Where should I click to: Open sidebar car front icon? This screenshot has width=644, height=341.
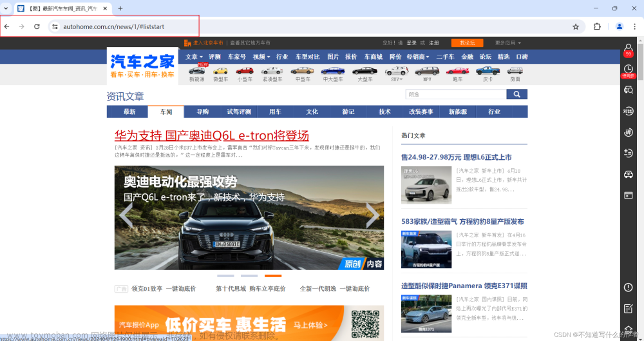(x=629, y=175)
